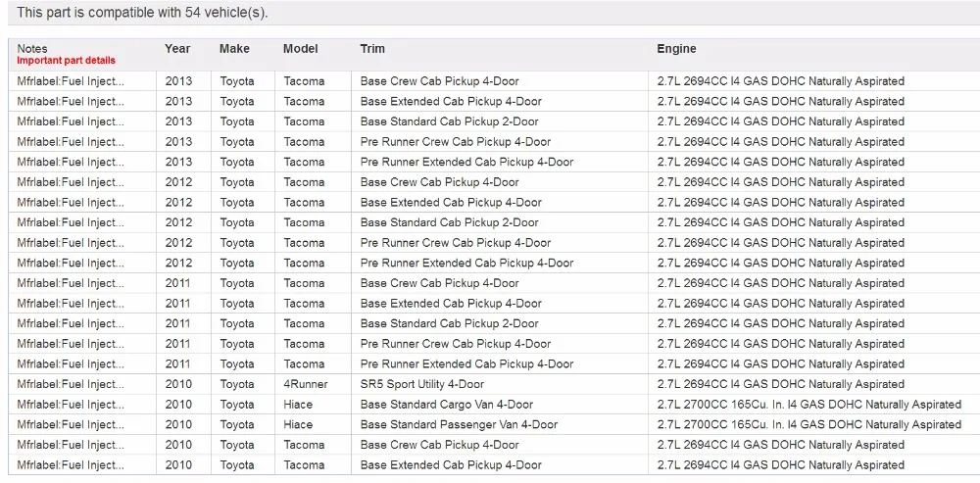Select 2013 Pre Runner Extended Cab Pickup trim
This screenshot has width=980, height=483.
(x=466, y=162)
